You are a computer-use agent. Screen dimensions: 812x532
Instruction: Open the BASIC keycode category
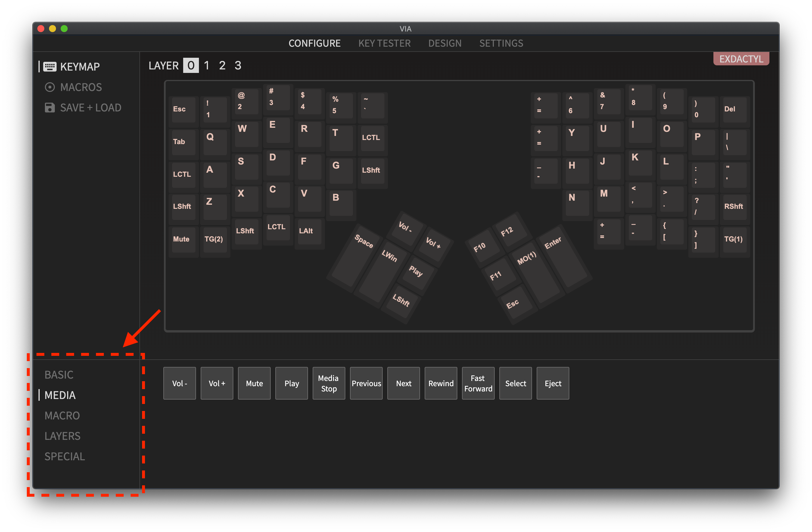[x=59, y=375]
